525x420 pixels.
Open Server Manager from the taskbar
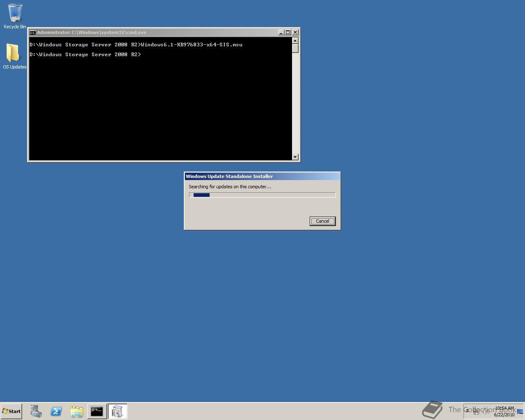click(x=36, y=411)
